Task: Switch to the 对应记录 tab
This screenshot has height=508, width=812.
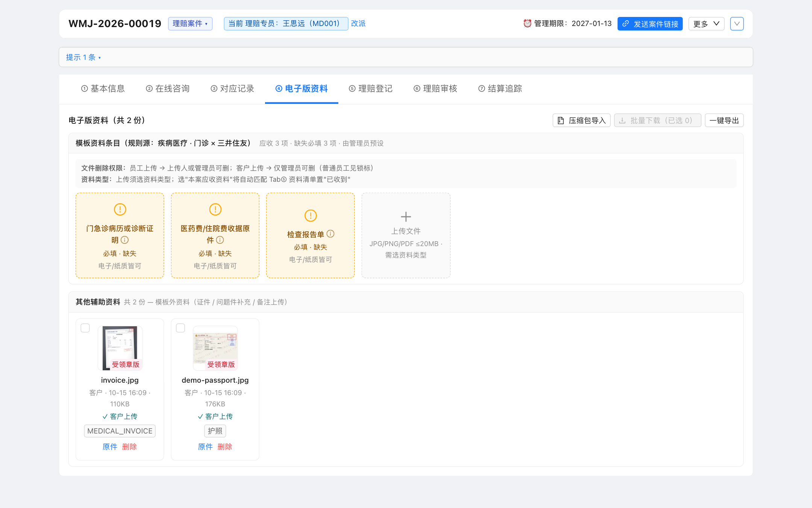Action: [x=232, y=89]
